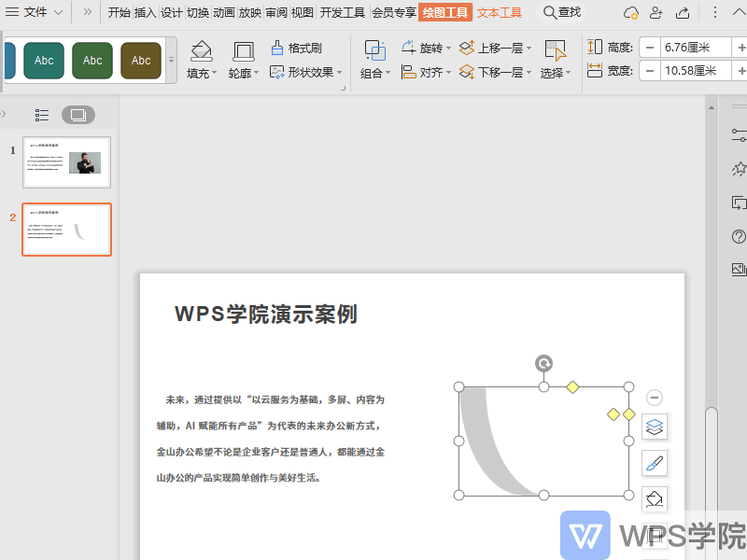Apply the brown Abc shape style

click(x=141, y=61)
